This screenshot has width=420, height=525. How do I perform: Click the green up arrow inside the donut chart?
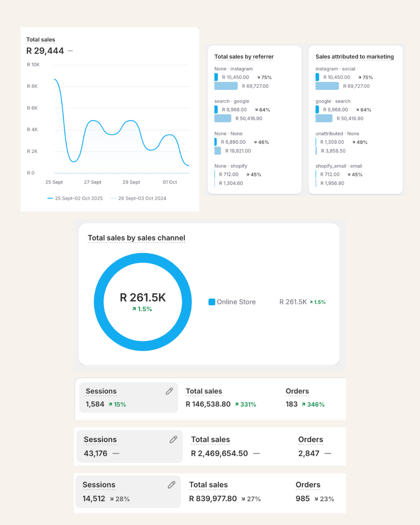point(134,309)
